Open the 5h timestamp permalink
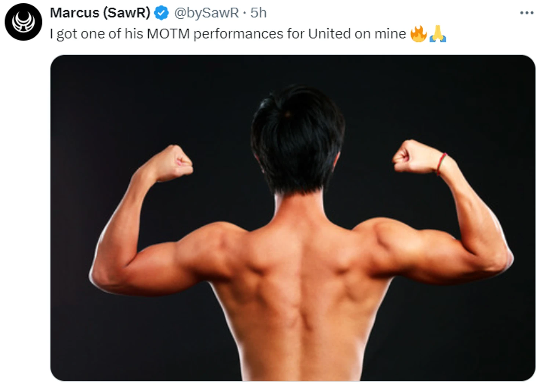The width and height of the screenshot is (536, 392). coord(258,13)
